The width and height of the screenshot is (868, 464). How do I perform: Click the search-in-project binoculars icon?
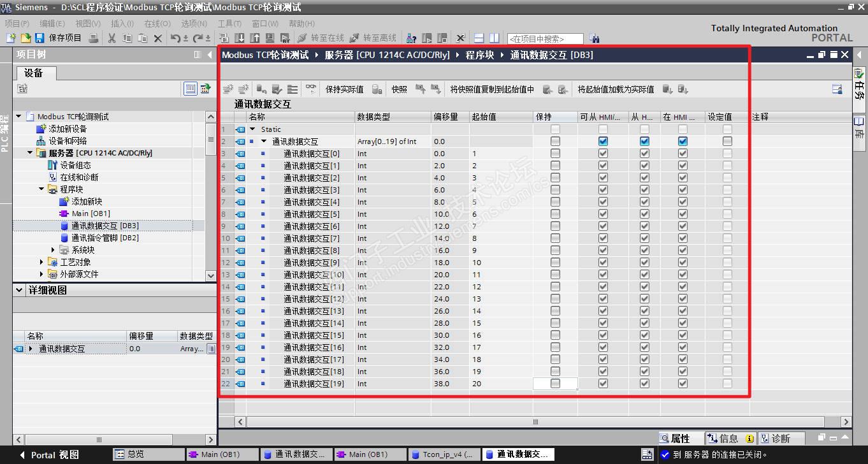pyautogui.click(x=594, y=38)
